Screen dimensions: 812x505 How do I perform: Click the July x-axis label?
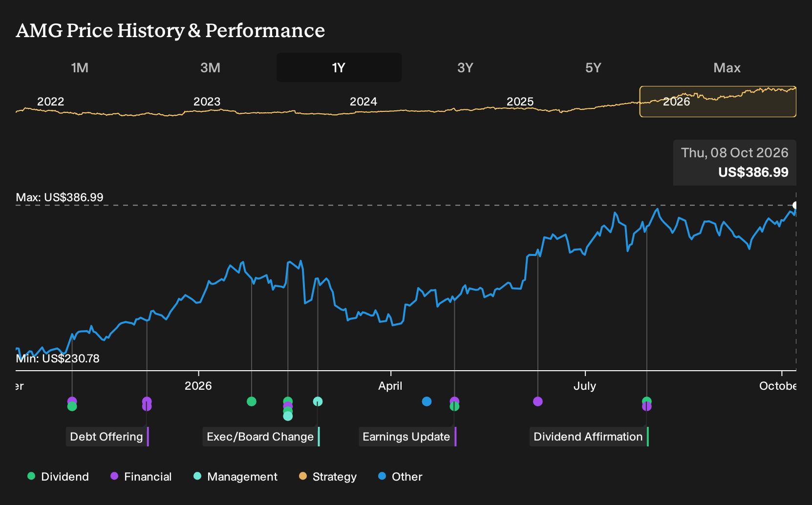(585, 386)
